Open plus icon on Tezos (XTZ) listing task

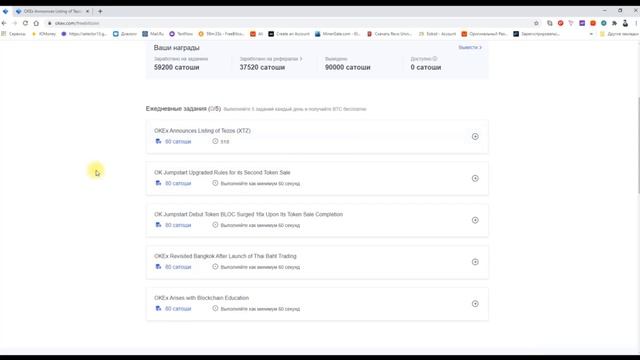point(475,137)
